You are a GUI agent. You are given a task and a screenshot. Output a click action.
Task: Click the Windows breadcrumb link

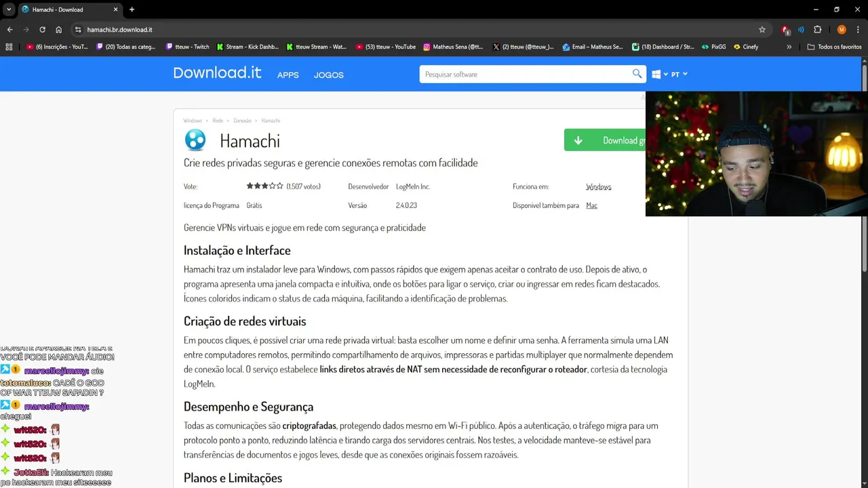(x=193, y=121)
